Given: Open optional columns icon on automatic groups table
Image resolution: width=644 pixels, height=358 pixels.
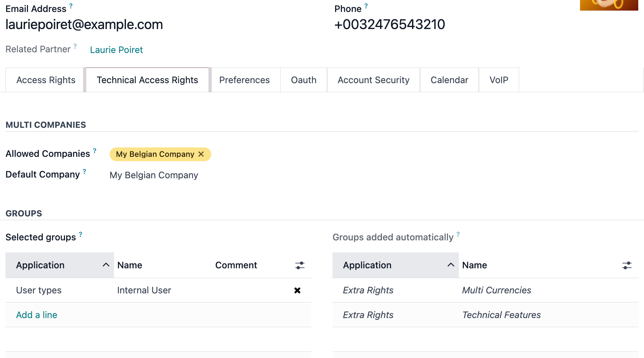Looking at the screenshot, I should [x=627, y=265].
